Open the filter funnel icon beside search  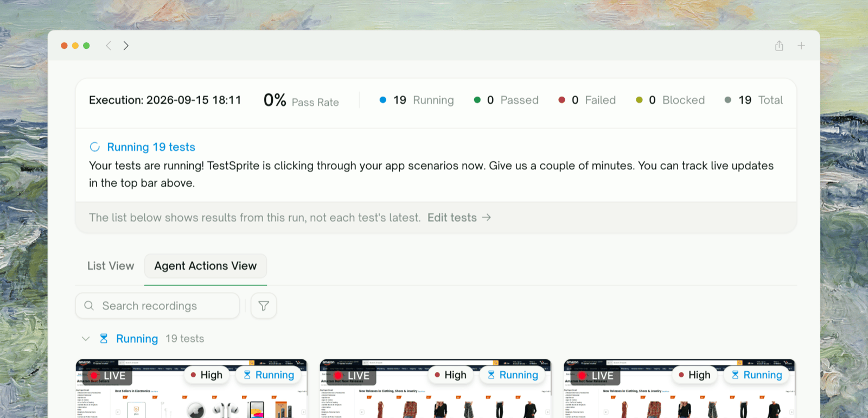[x=264, y=306]
